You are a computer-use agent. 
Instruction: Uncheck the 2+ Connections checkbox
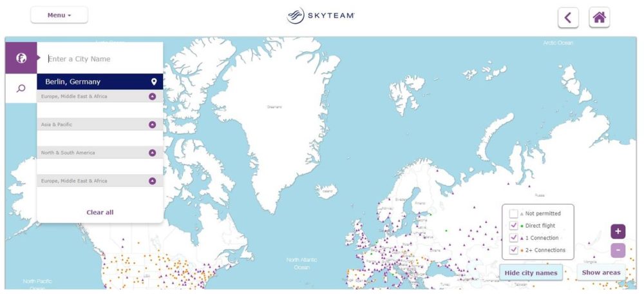(513, 250)
